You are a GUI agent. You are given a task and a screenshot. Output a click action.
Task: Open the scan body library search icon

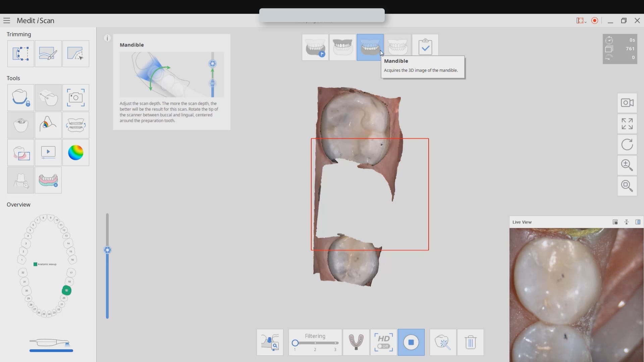click(x=270, y=342)
